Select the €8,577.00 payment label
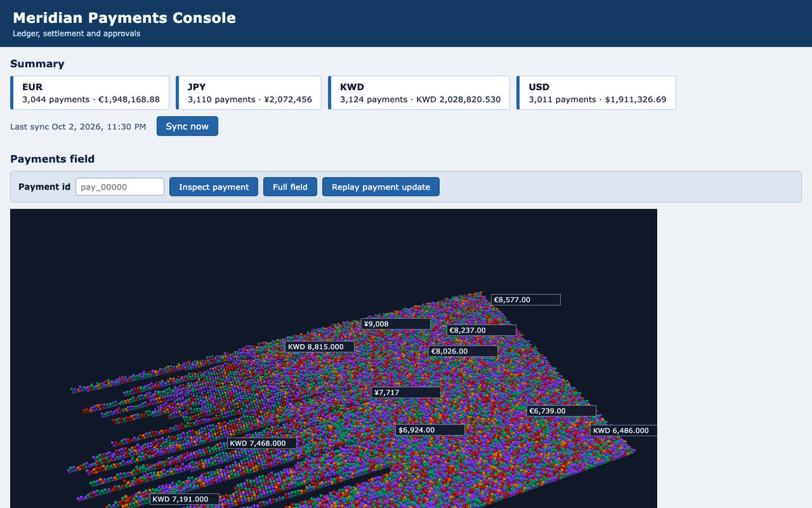Image resolution: width=812 pixels, height=508 pixels. coord(526,300)
